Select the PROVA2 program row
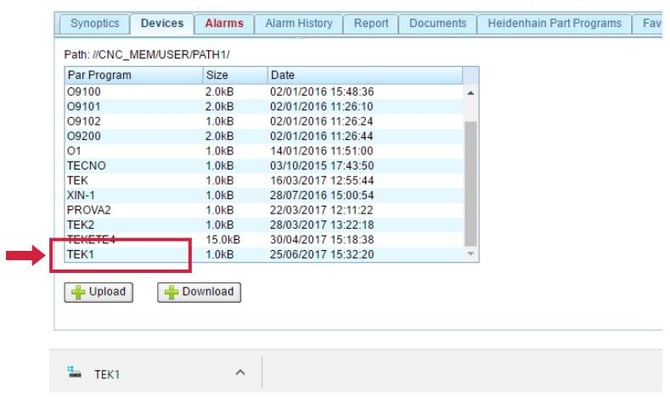 point(264,210)
